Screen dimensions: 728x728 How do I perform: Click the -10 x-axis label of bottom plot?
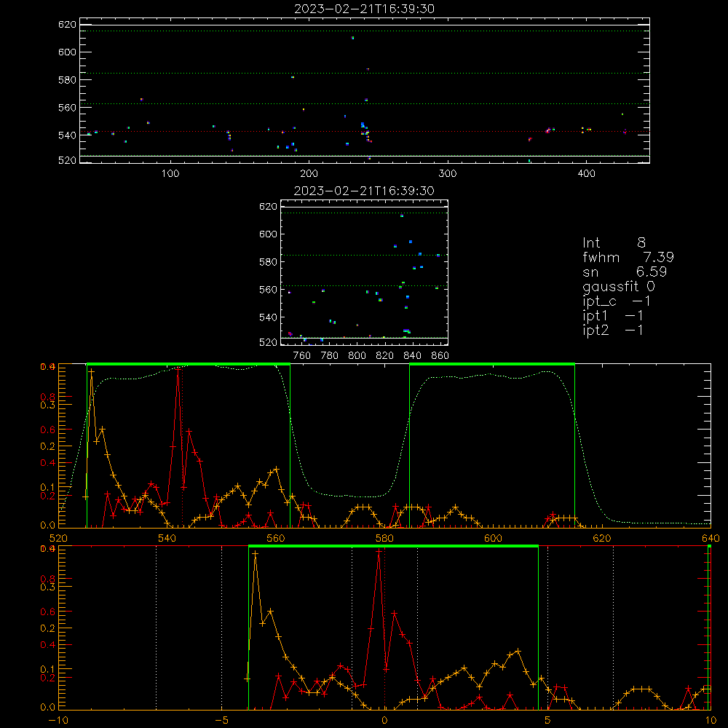(x=58, y=721)
